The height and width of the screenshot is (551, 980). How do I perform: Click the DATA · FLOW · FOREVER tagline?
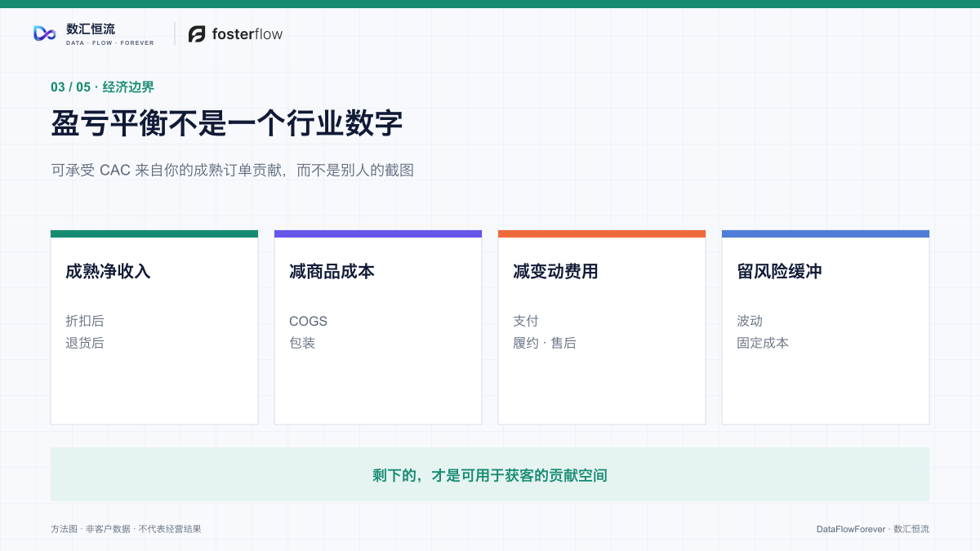tap(109, 43)
